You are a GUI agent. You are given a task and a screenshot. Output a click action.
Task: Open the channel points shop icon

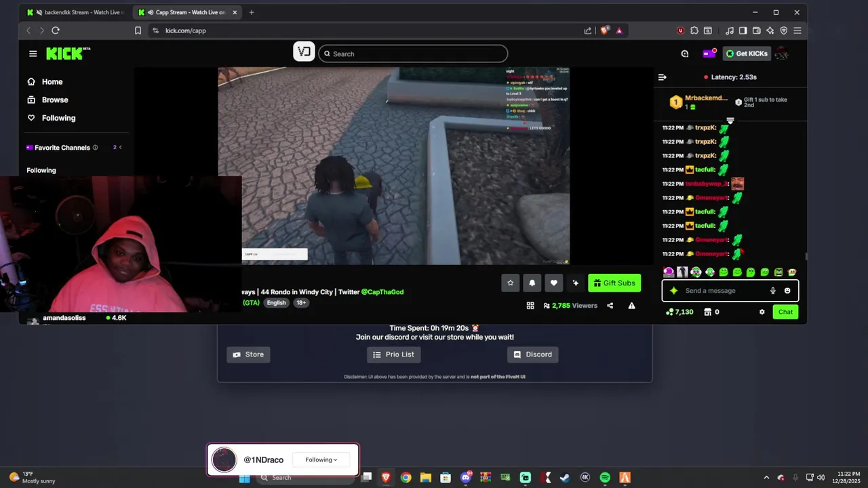click(707, 312)
